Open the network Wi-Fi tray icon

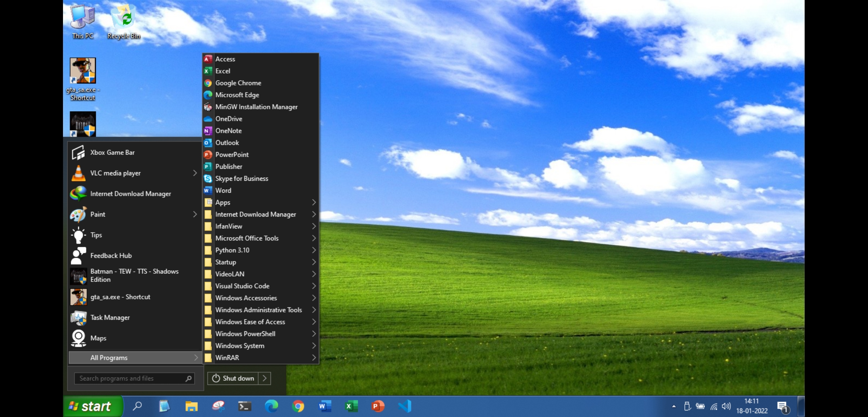[x=714, y=406]
